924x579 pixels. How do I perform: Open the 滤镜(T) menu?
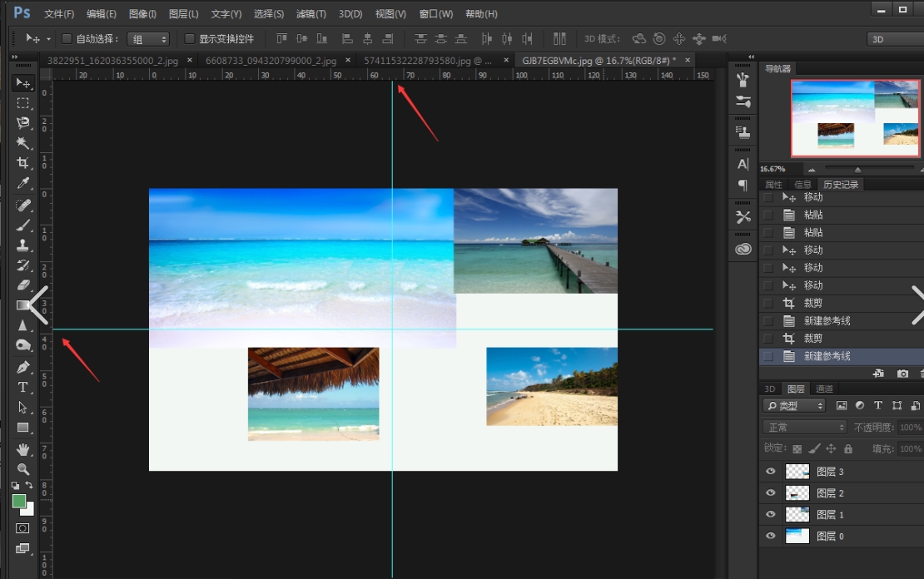tap(311, 13)
